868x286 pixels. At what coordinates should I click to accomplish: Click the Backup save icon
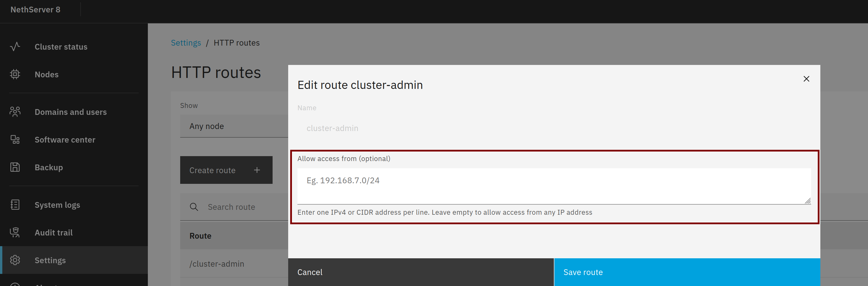point(15,167)
